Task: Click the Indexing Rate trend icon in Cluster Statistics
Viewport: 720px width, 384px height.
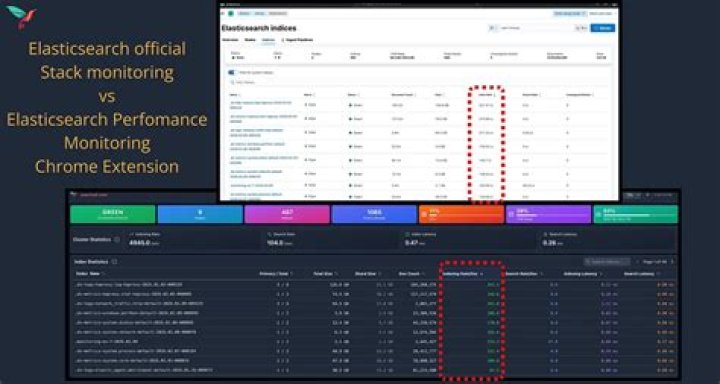Action: click(x=132, y=234)
